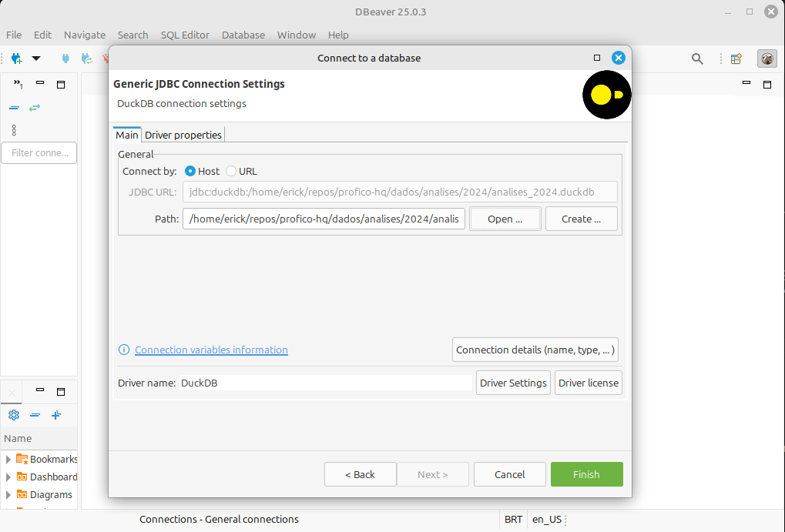The height and width of the screenshot is (532, 785).
Task: Expand the Bookmarks tree node
Action: click(8, 459)
